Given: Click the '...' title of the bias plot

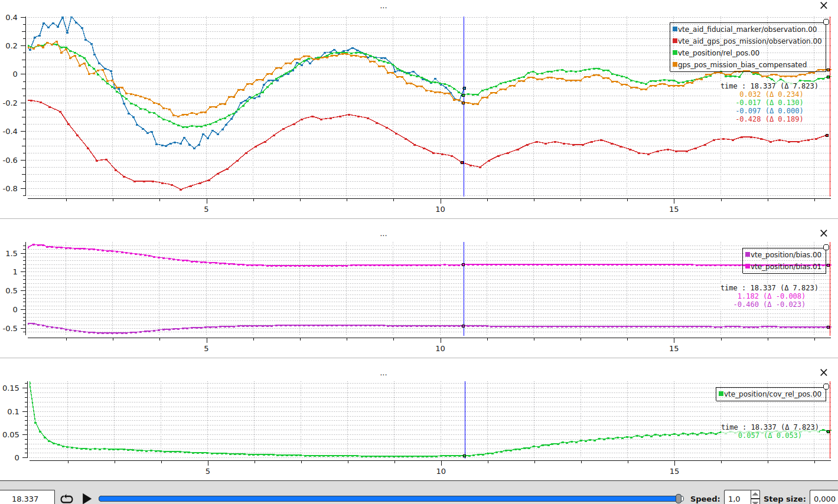Looking at the screenshot, I should (383, 234).
